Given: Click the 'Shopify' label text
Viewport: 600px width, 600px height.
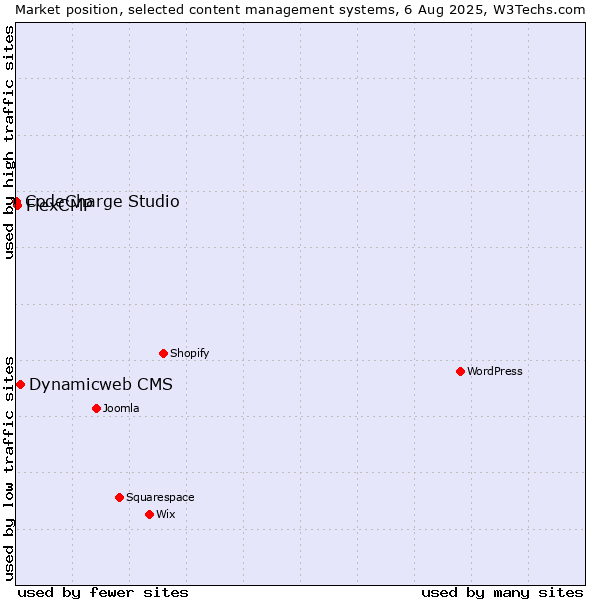Looking at the screenshot, I should tap(189, 353).
